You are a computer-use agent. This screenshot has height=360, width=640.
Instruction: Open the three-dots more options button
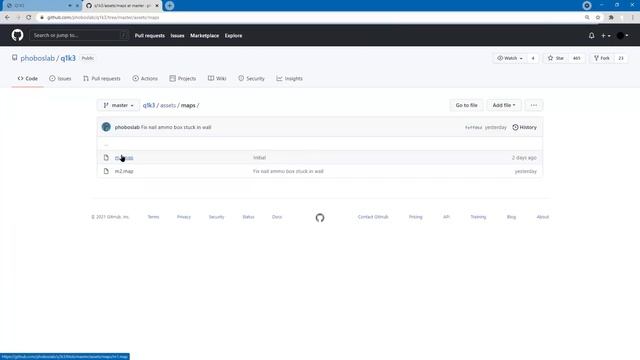(x=534, y=105)
